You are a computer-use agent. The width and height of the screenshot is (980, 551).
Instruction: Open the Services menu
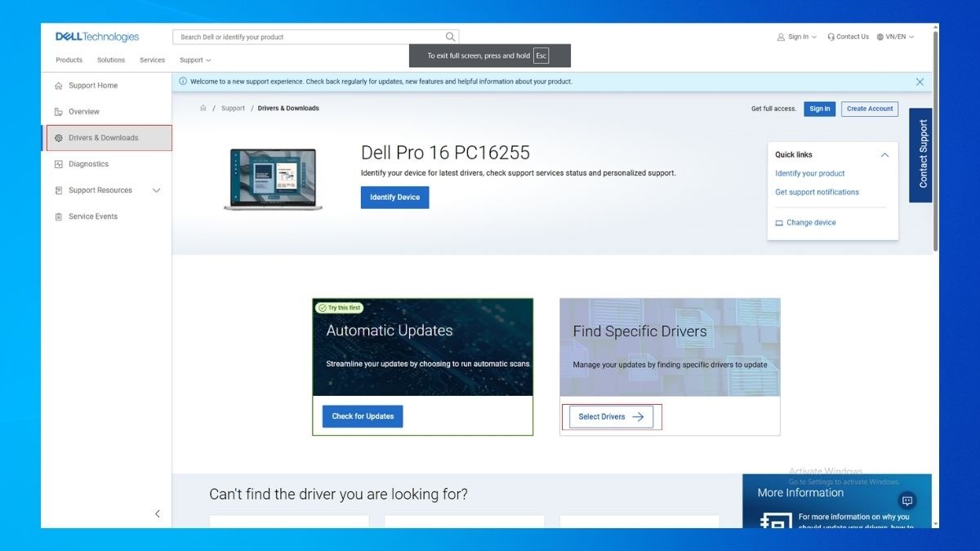pyautogui.click(x=152, y=60)
